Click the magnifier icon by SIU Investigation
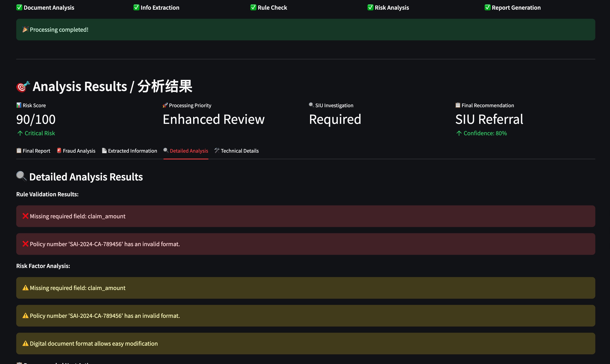The image size is (610, 364). pyautogui.click(x=311, y=105)
